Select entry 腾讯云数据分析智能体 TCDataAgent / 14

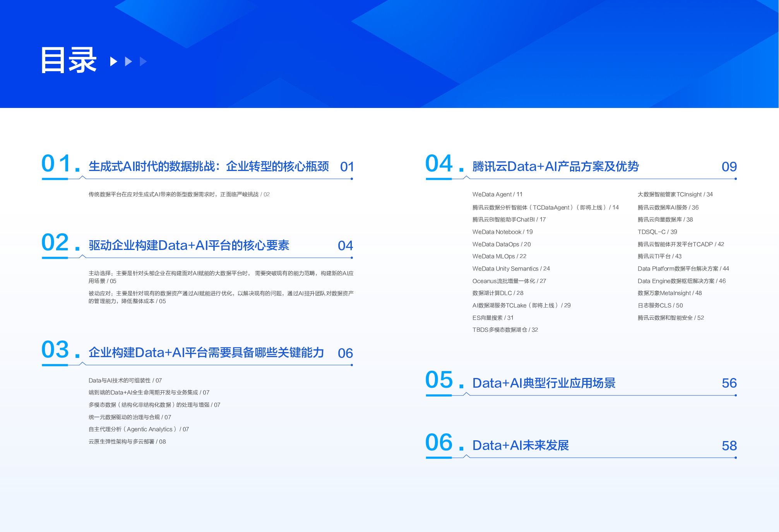point(546,207)
